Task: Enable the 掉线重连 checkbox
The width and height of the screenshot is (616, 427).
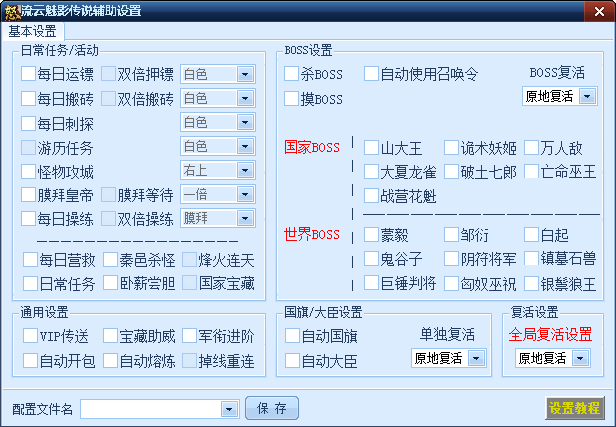Action: 190,359
